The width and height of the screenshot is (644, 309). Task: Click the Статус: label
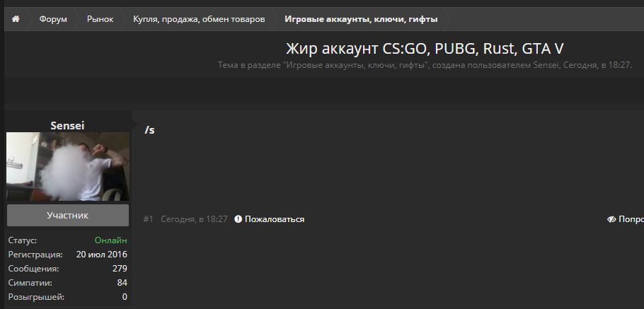pos(23,240)
